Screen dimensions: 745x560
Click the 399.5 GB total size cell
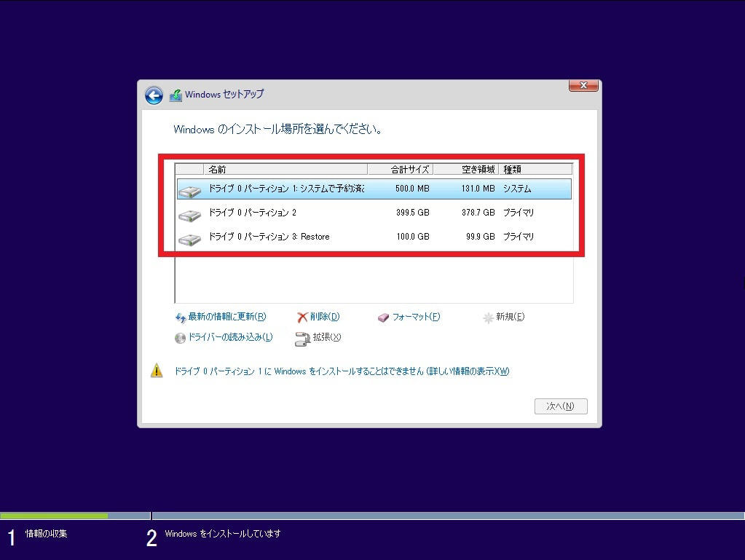412,213
